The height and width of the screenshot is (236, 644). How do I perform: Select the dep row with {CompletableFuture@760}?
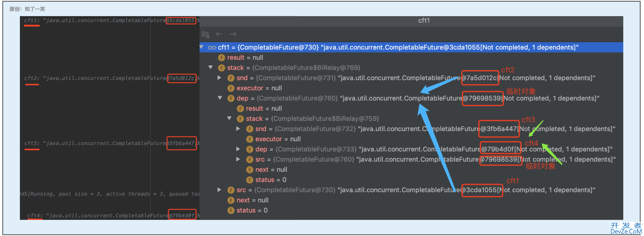pyautogui.click(x=411, y=98)
